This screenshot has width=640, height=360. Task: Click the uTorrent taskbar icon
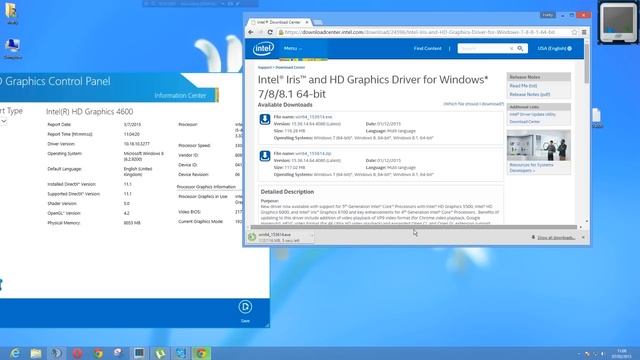point(160,353)
